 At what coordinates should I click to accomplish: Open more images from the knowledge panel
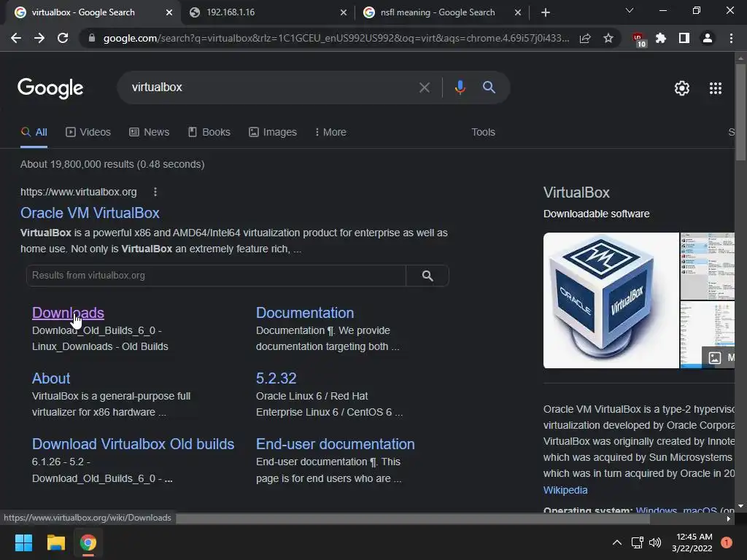click(718, 357)
